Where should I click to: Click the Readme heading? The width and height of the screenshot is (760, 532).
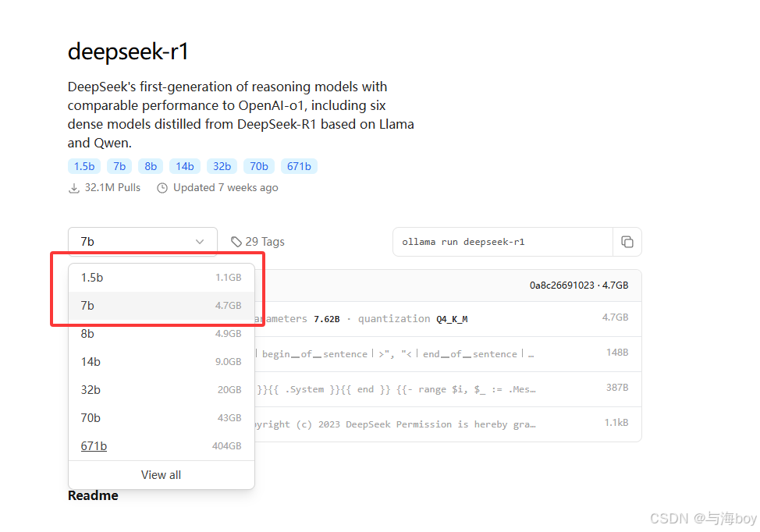pos(93,495)
